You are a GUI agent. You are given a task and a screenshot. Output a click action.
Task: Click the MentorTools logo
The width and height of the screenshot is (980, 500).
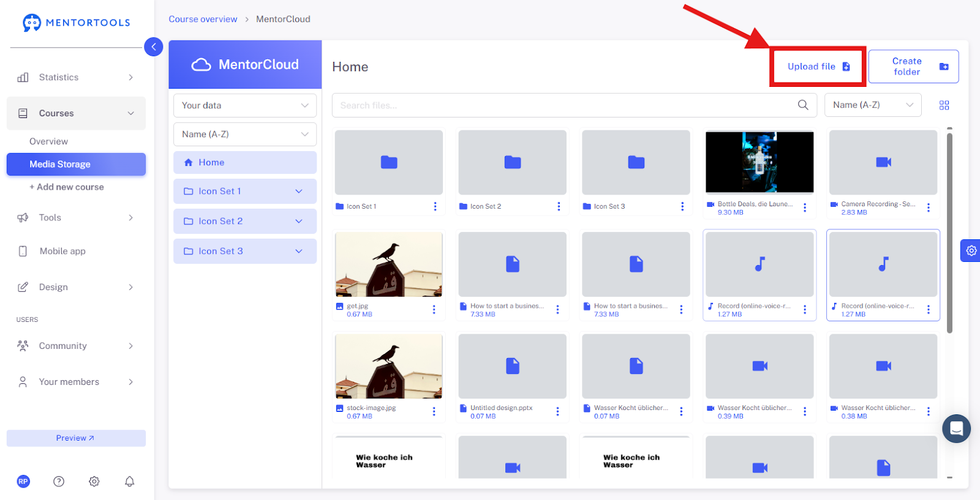76,23
